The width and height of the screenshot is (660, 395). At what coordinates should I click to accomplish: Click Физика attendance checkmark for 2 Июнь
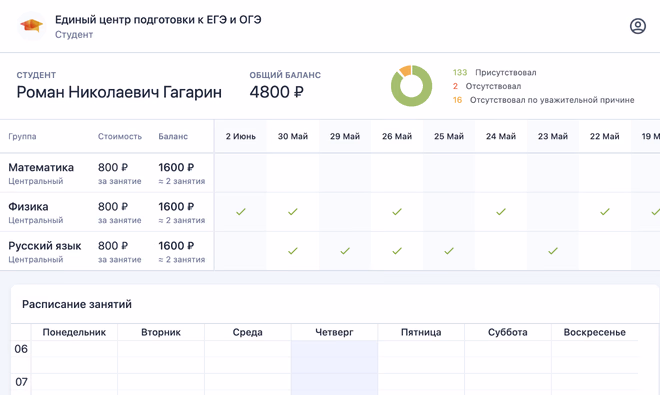point(241,211)
